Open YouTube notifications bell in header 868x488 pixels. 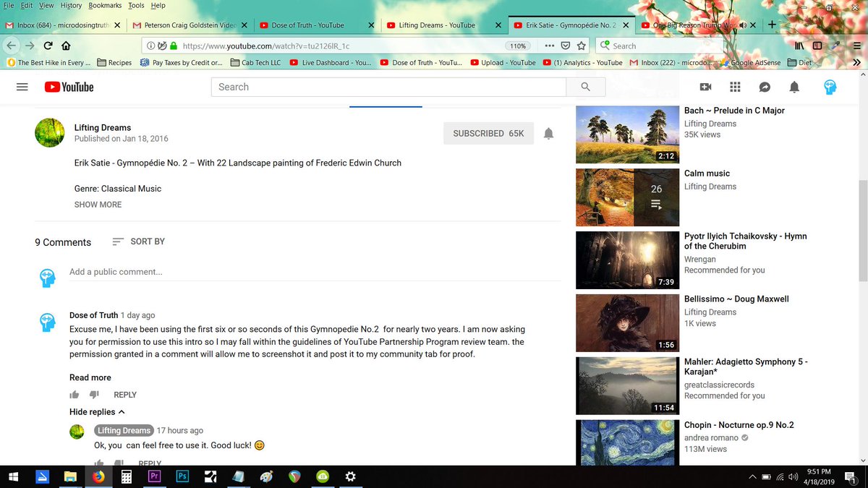click(794, 87)
